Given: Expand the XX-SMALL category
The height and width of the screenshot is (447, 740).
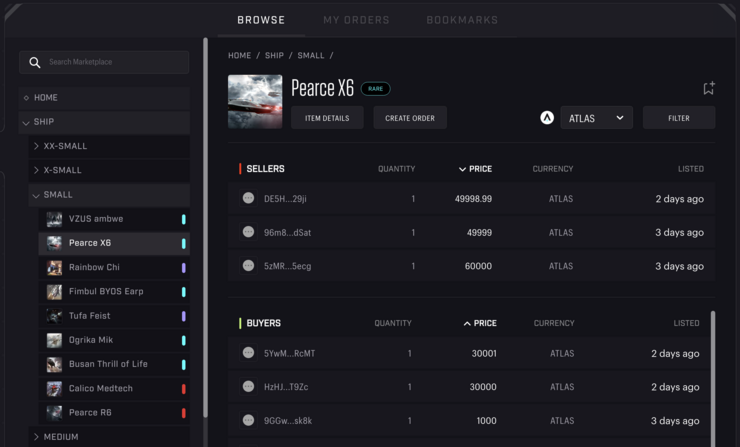Looking at the screenshot, I should 109,146.
